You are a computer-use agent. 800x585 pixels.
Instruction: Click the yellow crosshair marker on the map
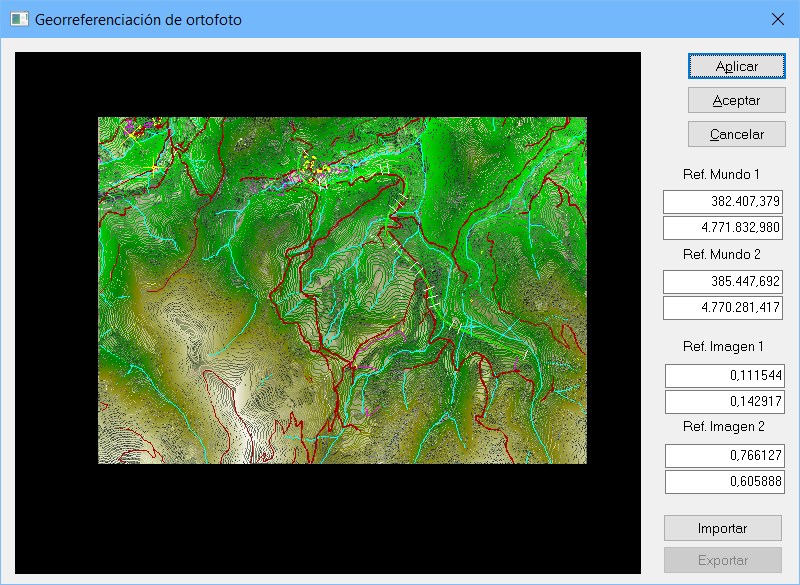pyautogui.click(x=154, y=165)
